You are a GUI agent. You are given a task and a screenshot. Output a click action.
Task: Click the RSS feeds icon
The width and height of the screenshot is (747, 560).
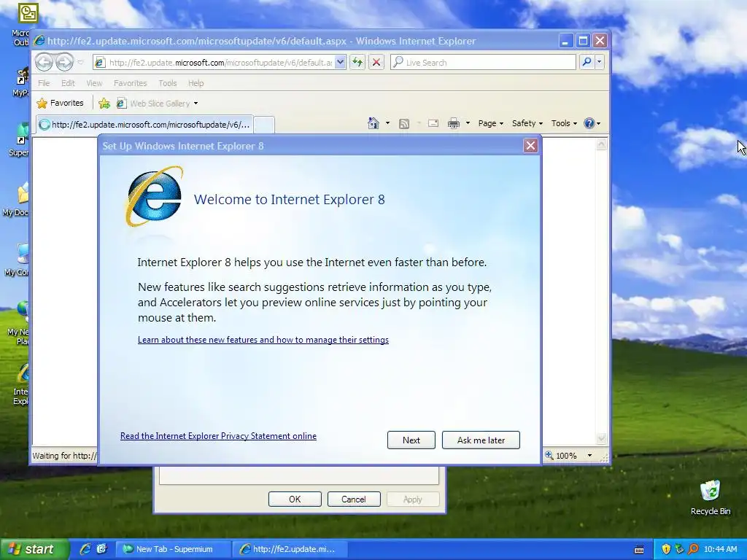coord(404,124)
